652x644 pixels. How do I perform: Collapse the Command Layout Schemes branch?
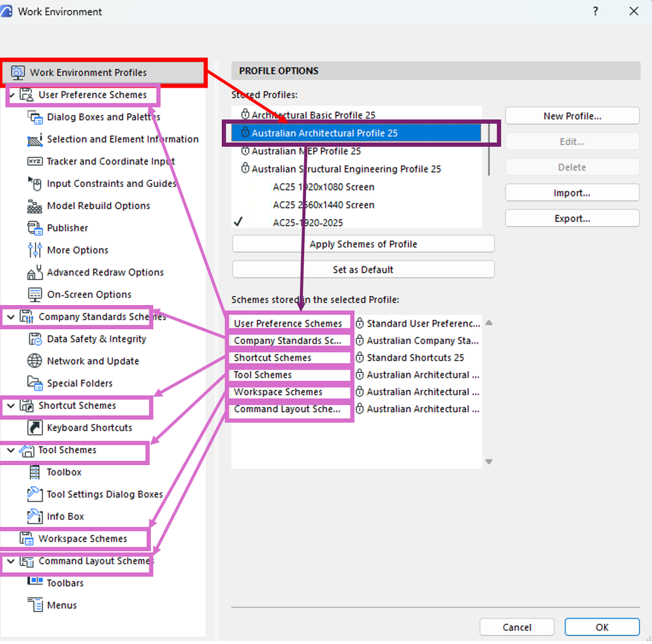pyautogui.click(x=11, y=561)
